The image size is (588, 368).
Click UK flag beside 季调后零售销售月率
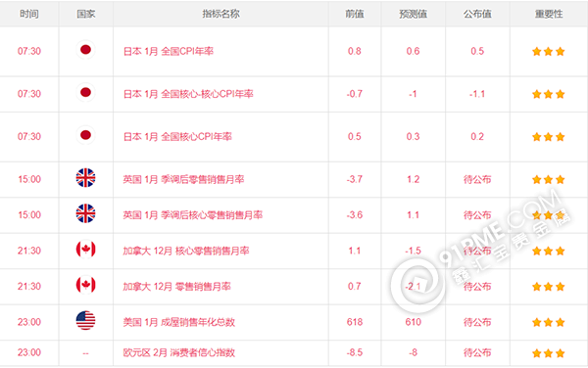coord(85,178)
